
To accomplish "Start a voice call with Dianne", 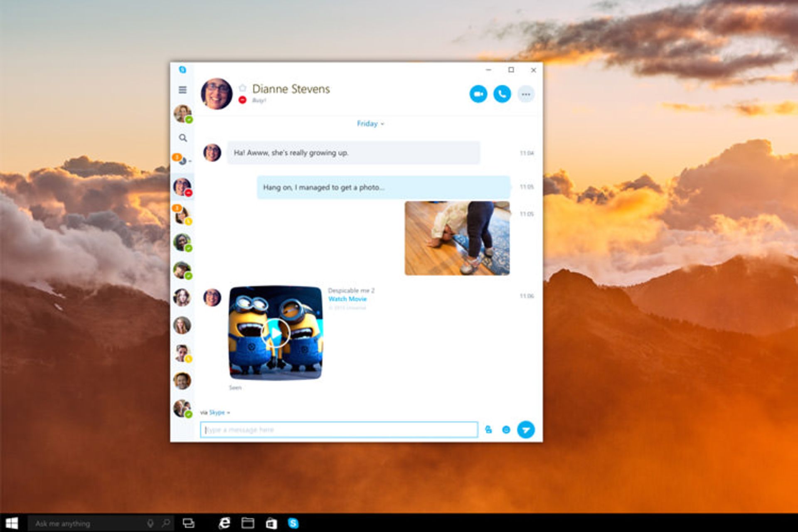I will [502, 94].
